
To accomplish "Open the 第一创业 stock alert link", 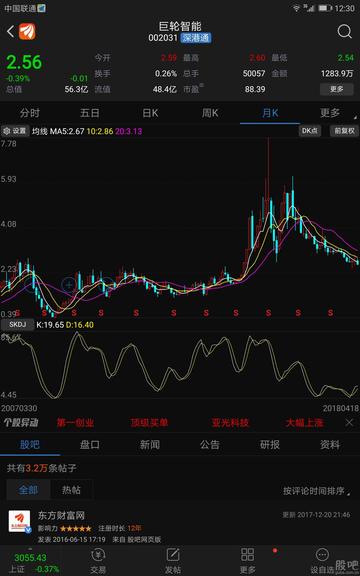I will click(x=75, y=423).
